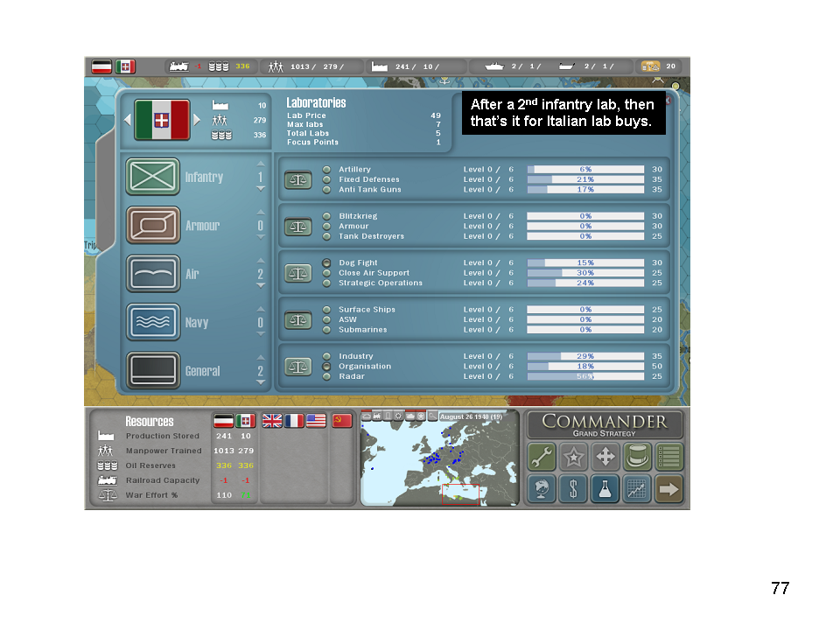Decrease Air labs with down arrow
The image size is (840, 630).
click(x=260, y=286)
